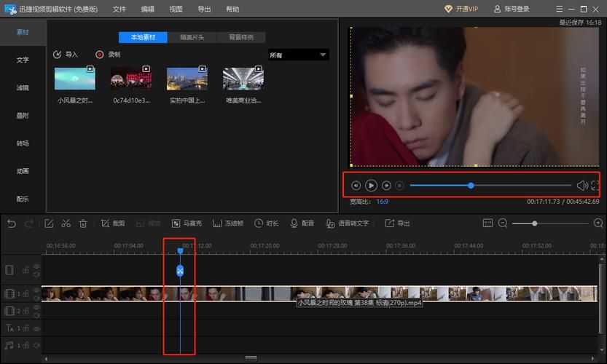The width and height of the screenshot is (607, 364).
Task: Click previous frame in the preview player
Action: [x=356, y=186]
